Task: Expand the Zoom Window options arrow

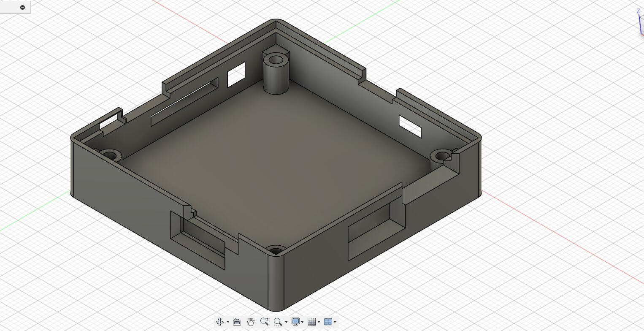Action: [x=286, y=322]
